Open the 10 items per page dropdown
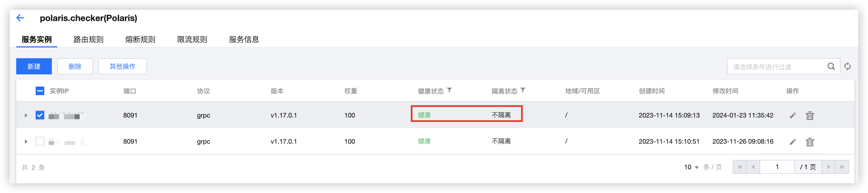 click(691, 167)
